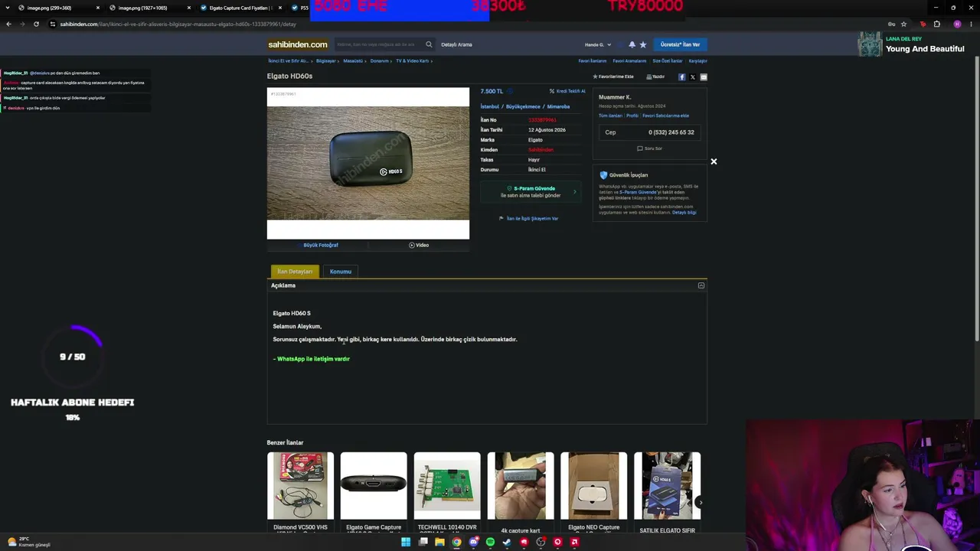980x551 pixels.
Task: Click the sahibinden.com logo
Action: pyautogui.click(x=297, y=44)
